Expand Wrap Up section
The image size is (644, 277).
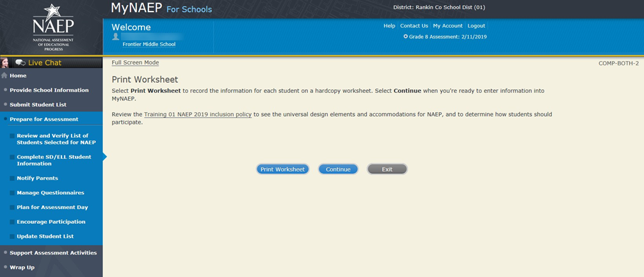click(x=22, y=267)
